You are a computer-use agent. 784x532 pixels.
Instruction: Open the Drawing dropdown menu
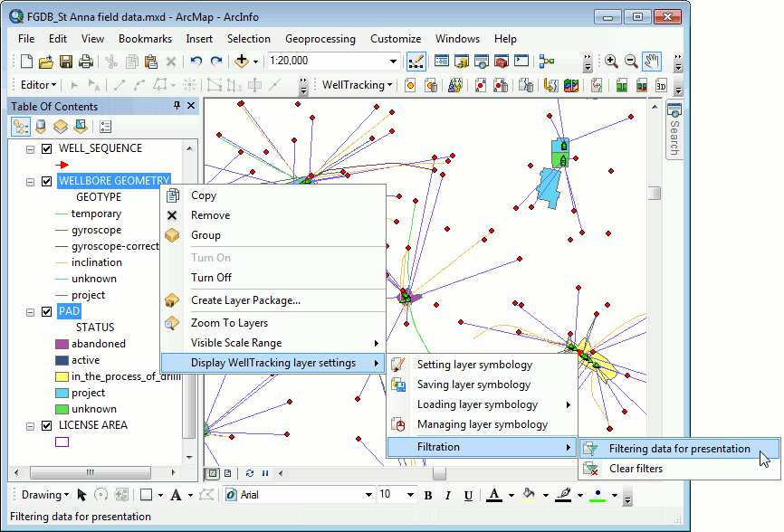[x=45, y=495]
